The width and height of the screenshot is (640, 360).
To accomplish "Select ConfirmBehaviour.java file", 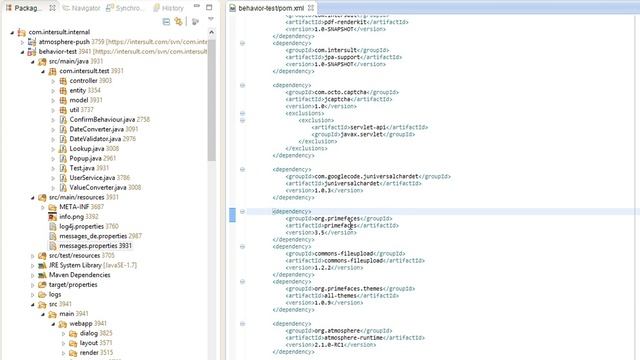I will pyautogui.click(x=105, y=120).
